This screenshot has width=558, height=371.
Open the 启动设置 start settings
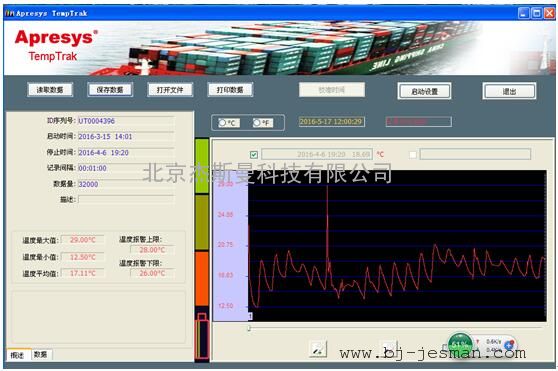(x=424, y=91)
